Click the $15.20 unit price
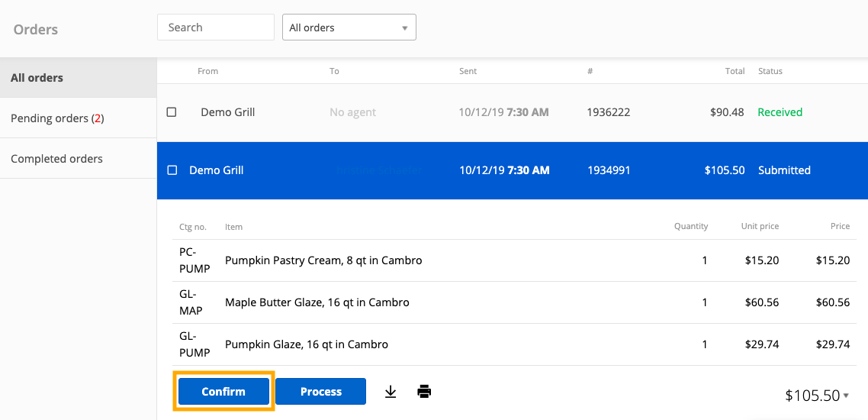The image size is (868, 420). click(x=762, y=260)
